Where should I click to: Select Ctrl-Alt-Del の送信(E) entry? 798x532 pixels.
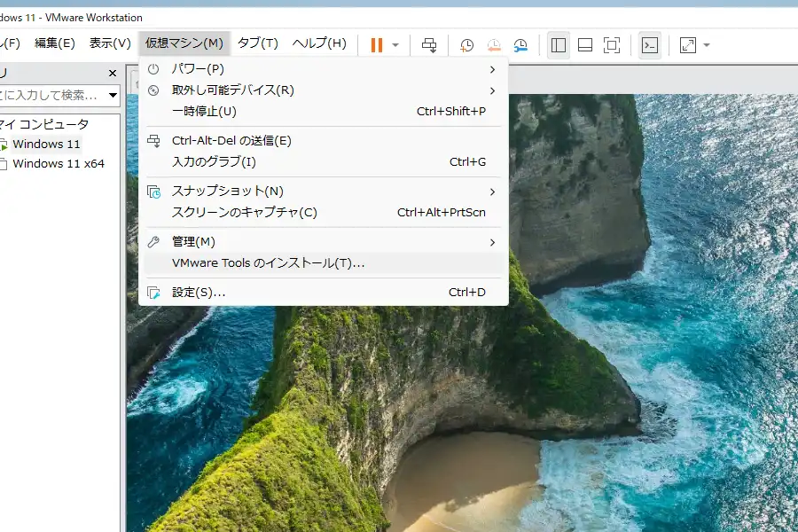click(323, 140)
